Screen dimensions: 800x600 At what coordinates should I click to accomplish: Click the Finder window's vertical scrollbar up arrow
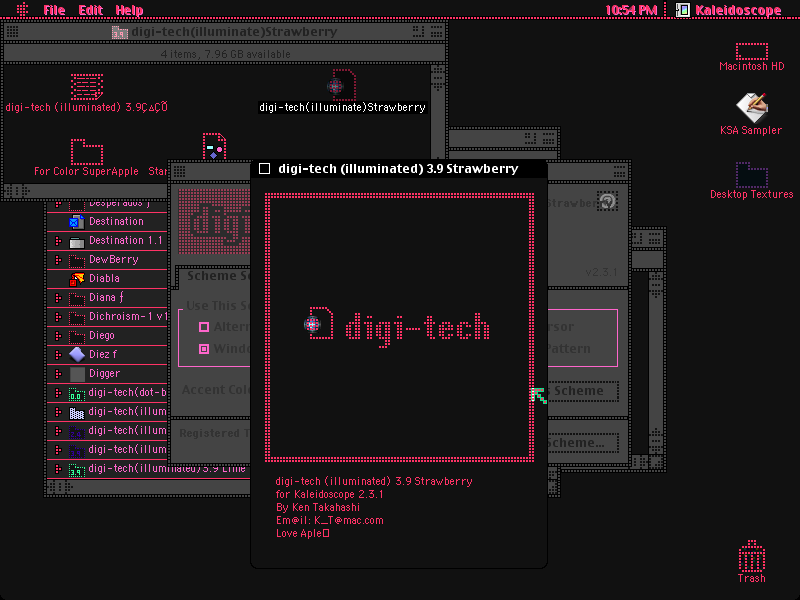tap(438, 71)
